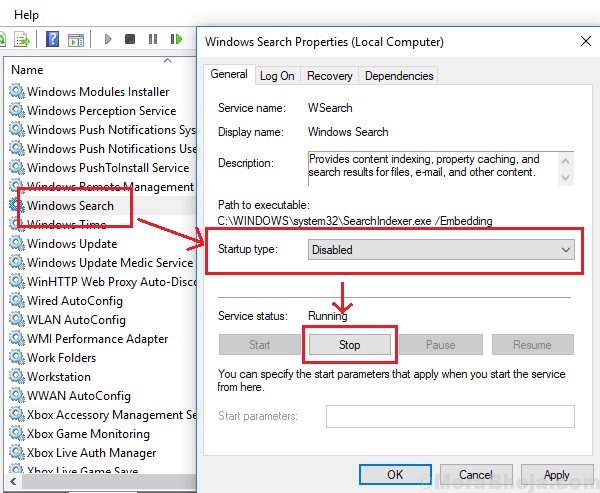This screenshot has height=493, width=600.
Task: Select Workstation gear icon
Action: click(x=17, y=376)
